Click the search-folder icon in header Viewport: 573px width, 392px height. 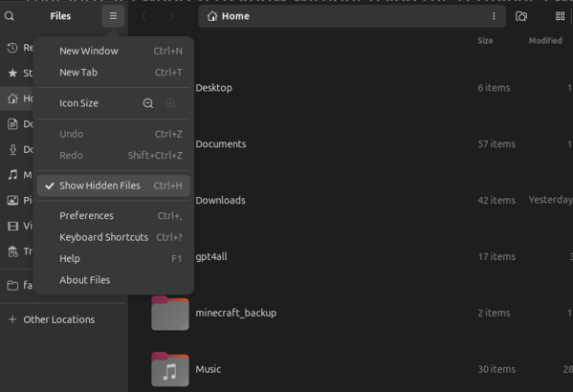[521, 16]
